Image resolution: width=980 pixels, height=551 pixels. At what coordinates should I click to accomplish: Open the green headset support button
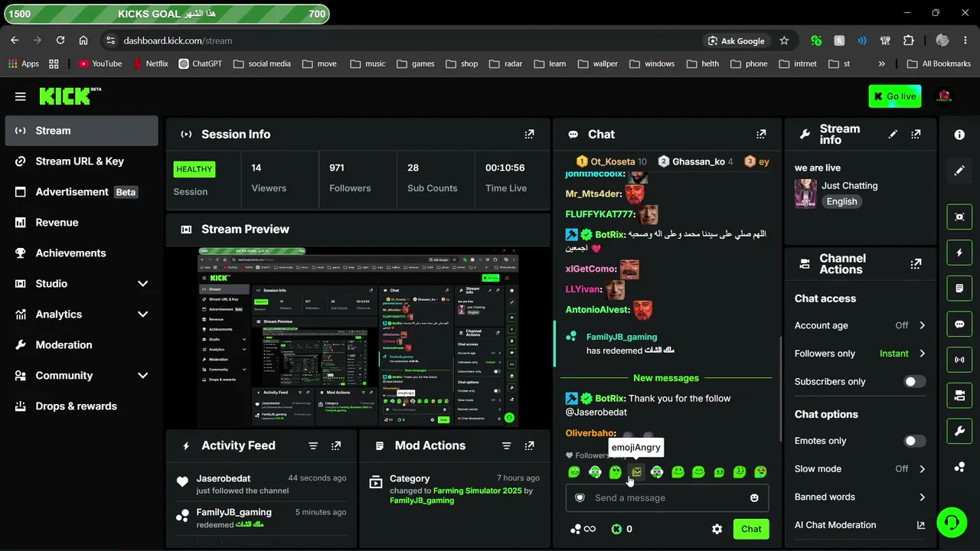[x=952, y=523]
